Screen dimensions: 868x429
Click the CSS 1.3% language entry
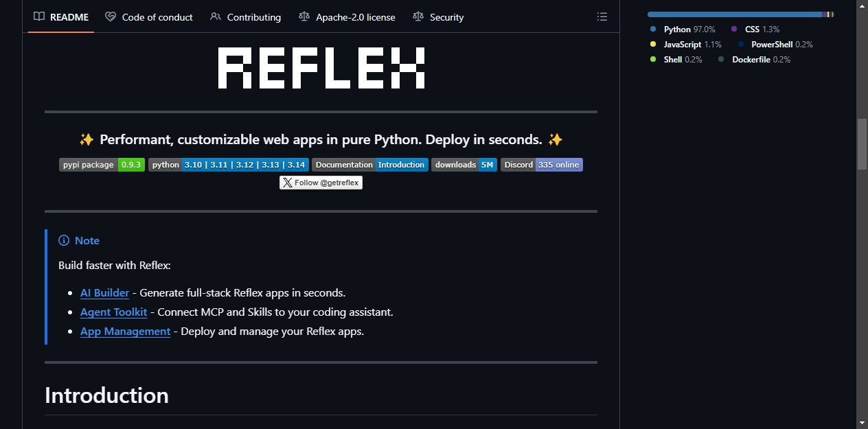(755, 30)
